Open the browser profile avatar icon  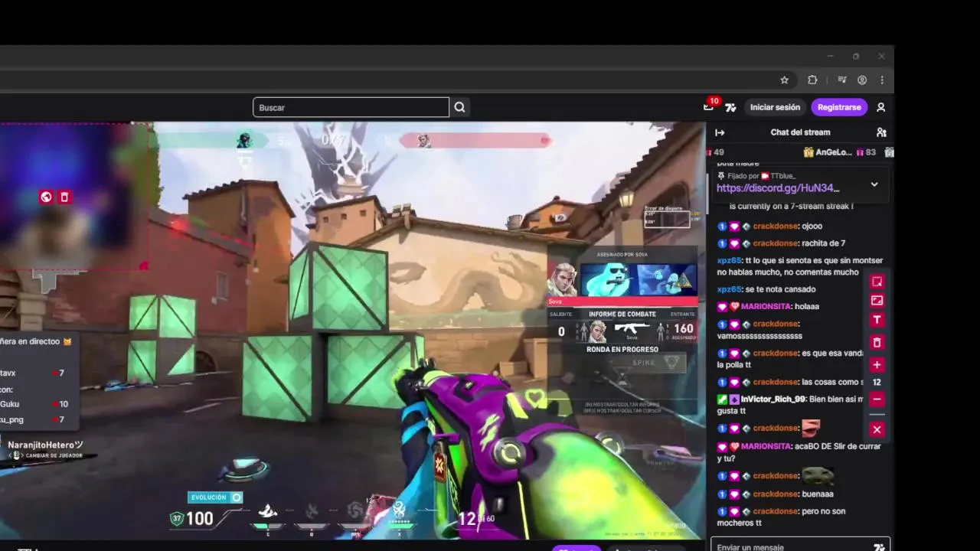click(x=862, y=80)
